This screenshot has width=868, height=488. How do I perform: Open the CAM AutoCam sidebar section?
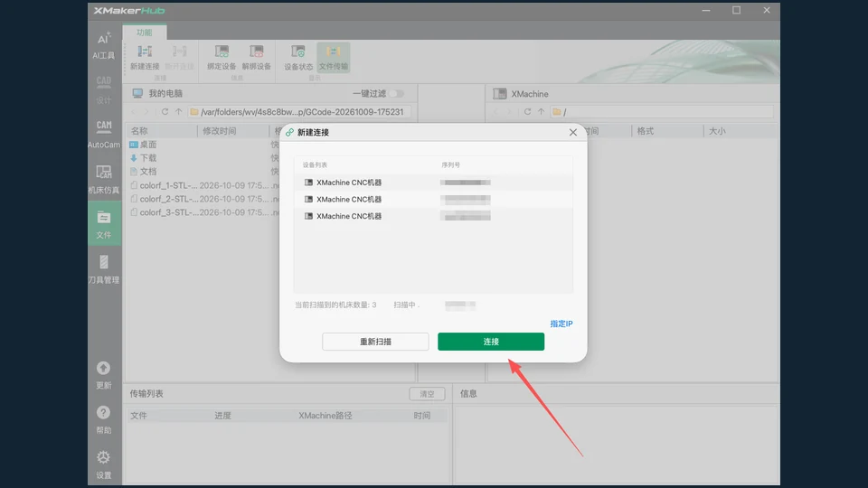pyautogui.click(x=103, y=135)
